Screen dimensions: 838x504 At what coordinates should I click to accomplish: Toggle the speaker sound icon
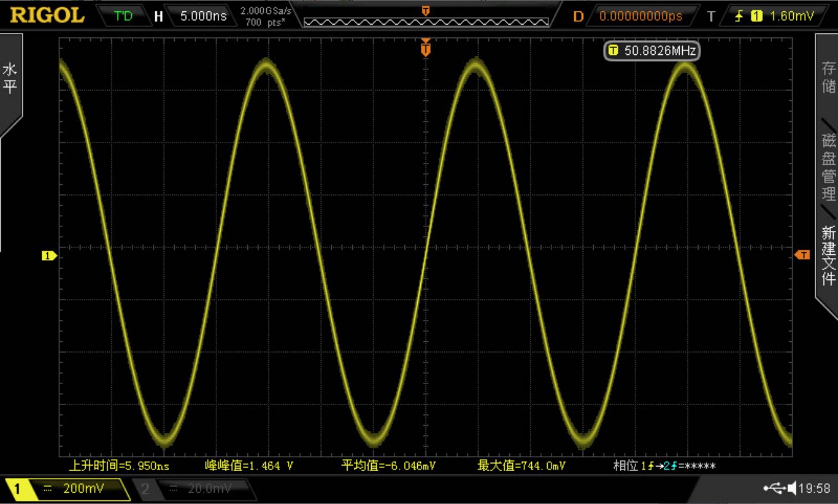click(x=792, y=488)
